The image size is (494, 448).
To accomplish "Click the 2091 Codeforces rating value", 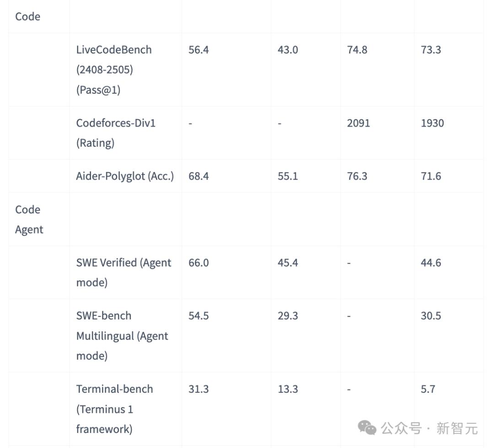I will coord(359,123).
